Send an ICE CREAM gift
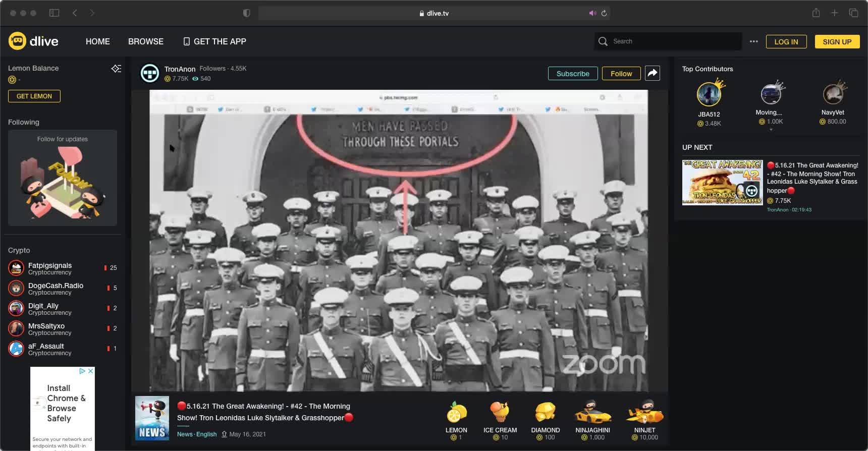Viewport: 868px width, 451px height. 500,420
